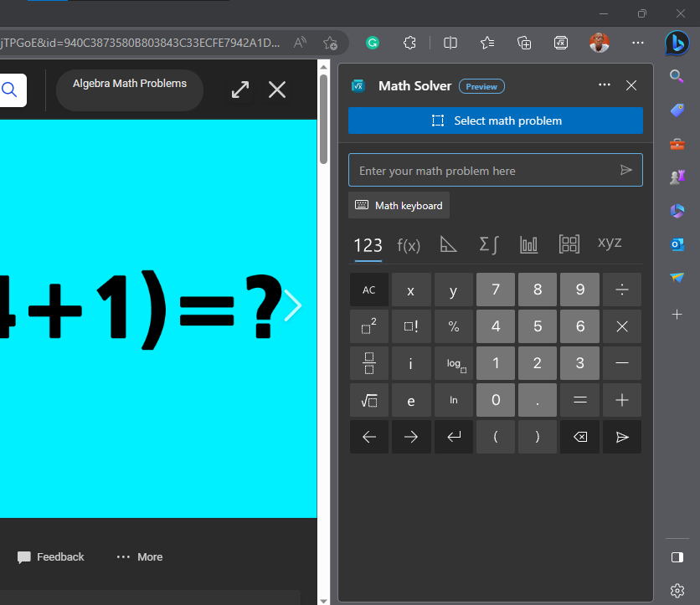Expand the image with the right chevron arrow

(x=293, y=305)
